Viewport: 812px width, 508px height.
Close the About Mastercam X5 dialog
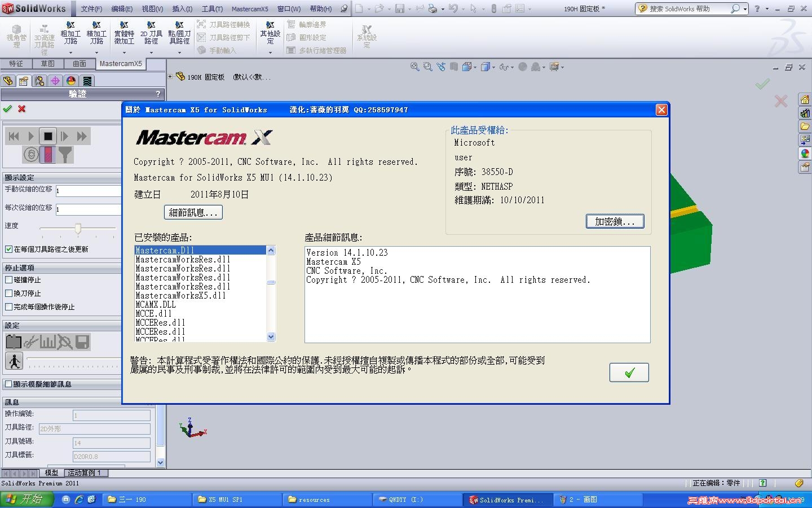(661, 110)
